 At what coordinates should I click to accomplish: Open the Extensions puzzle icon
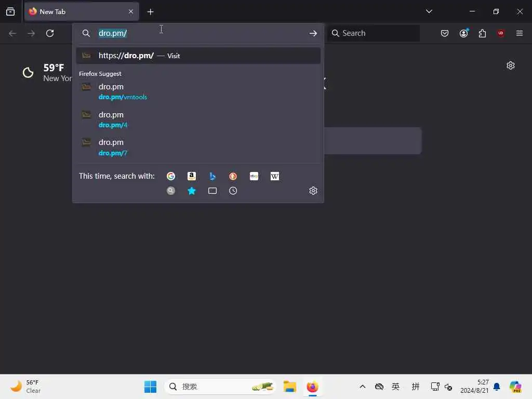pyautogui.click(x=482, y=33)
